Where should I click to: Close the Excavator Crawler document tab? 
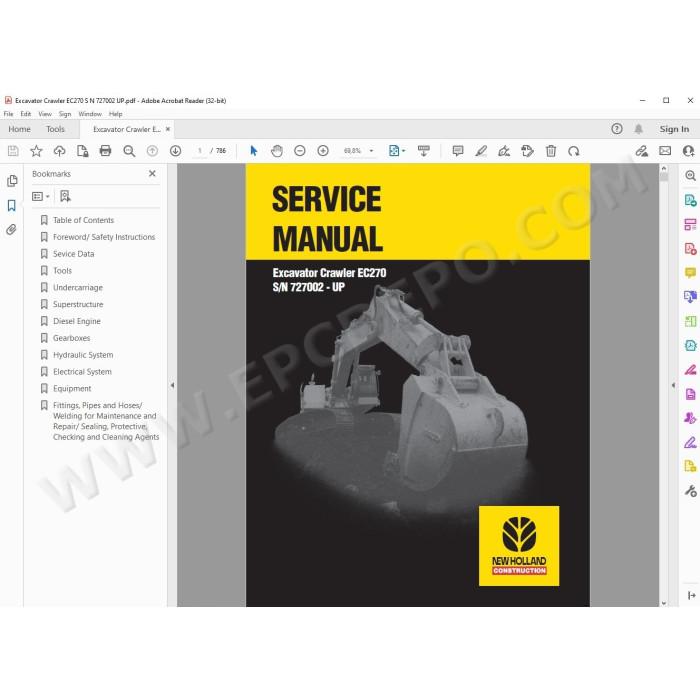pos(168,129)
